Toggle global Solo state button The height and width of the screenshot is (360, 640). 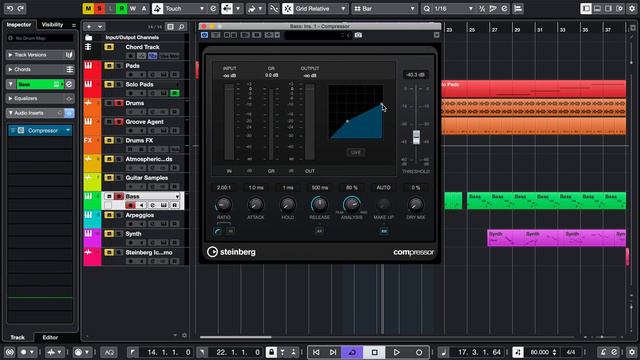pyautogui.click(x=99, y=8)
